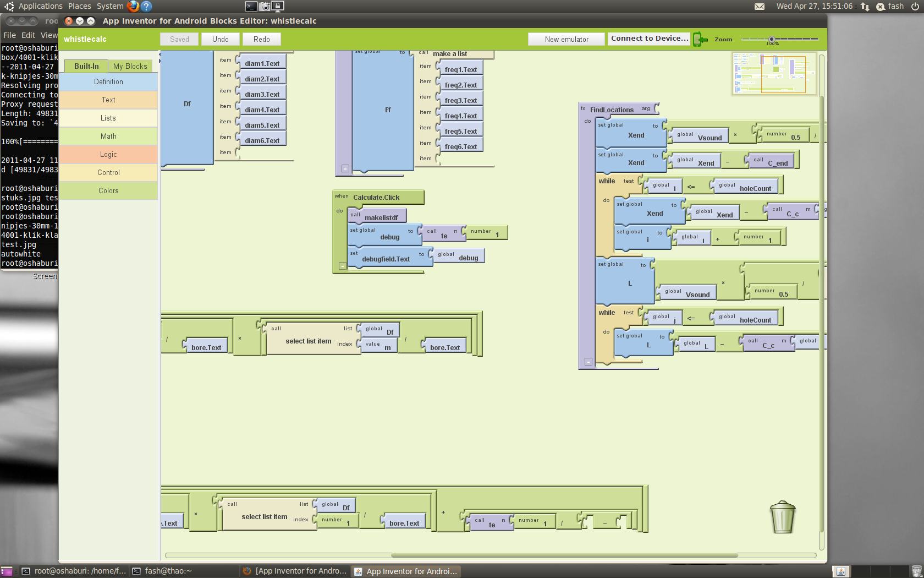Click the network connection indicator icon

(x=865, y=7)
